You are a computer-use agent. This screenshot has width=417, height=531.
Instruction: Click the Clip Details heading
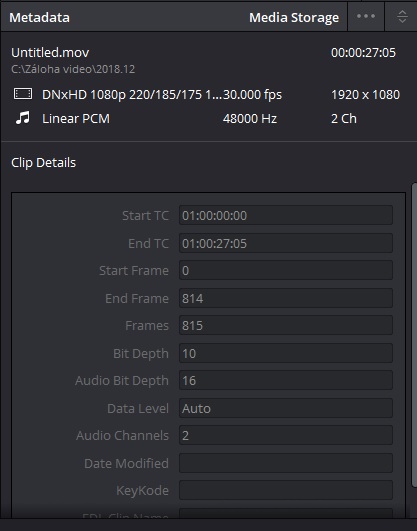(x=43, y=163)
